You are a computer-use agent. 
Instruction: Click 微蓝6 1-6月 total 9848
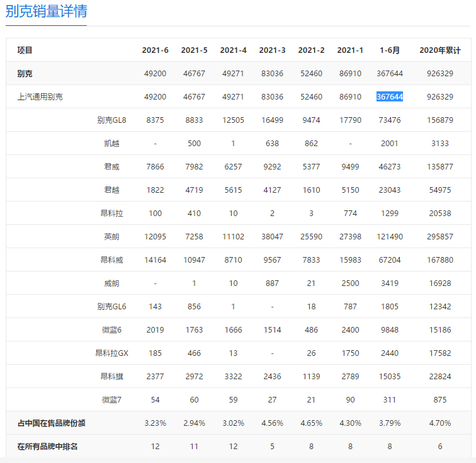[390, 330]
